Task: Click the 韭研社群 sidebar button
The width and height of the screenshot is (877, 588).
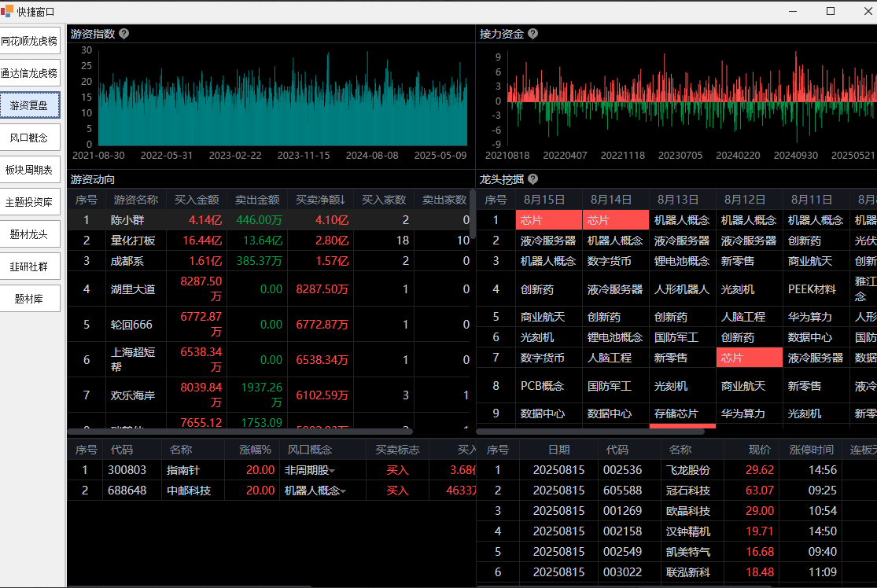Action: pos(30,266)
